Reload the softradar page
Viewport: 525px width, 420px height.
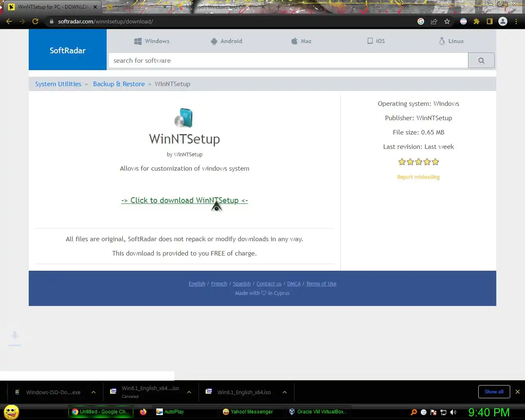[35, 21]
